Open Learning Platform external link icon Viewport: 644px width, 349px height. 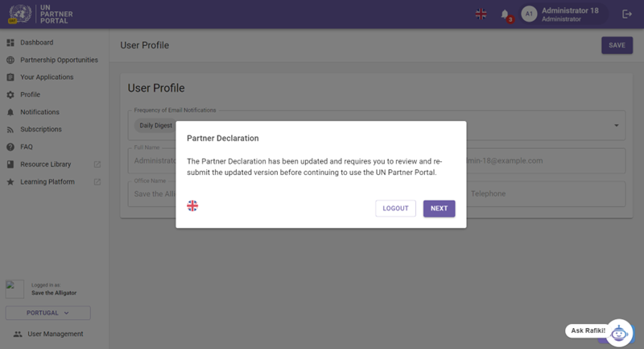(97, 181)
